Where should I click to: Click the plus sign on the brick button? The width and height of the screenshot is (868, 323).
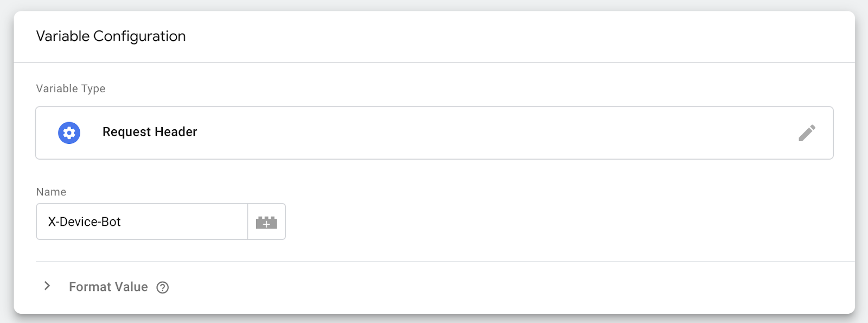[x=266, y=224]
